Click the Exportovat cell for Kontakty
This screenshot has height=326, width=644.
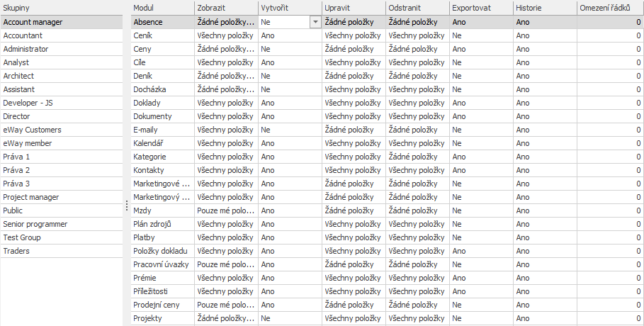click(x=481, y=170)
